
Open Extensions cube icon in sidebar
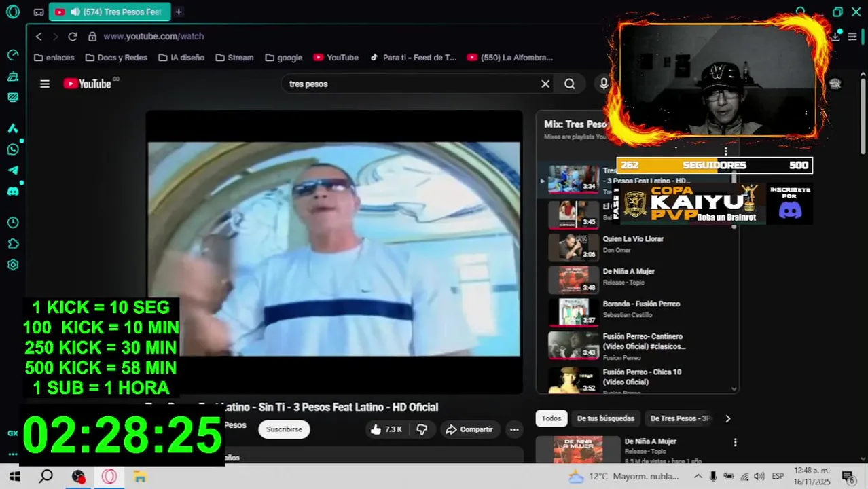tap(13, 244)
